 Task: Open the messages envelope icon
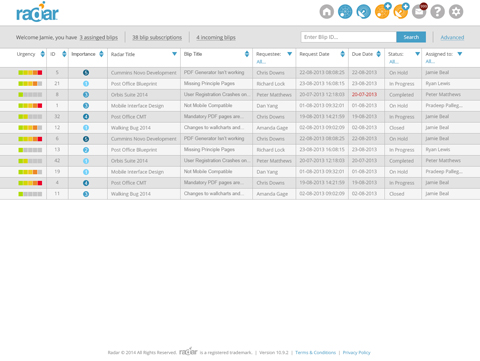[x=419, y=12]
